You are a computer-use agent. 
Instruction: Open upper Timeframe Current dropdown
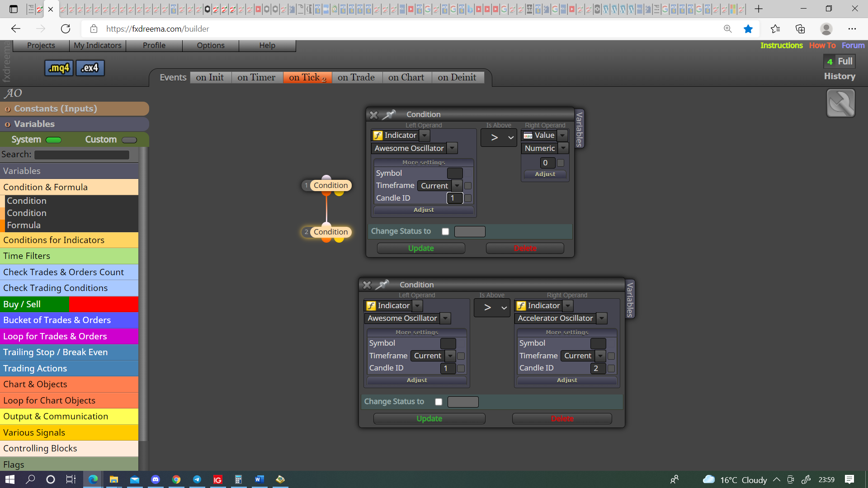coord(458,186)
